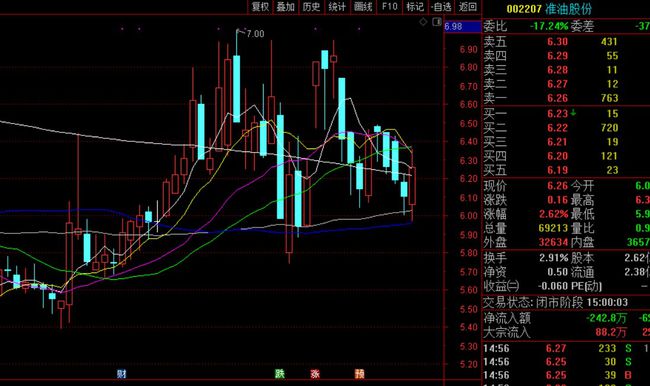Screen dimensions: 650x386
Task: Click the blue 6.98 price axis box
Action: tap(463, 27)
